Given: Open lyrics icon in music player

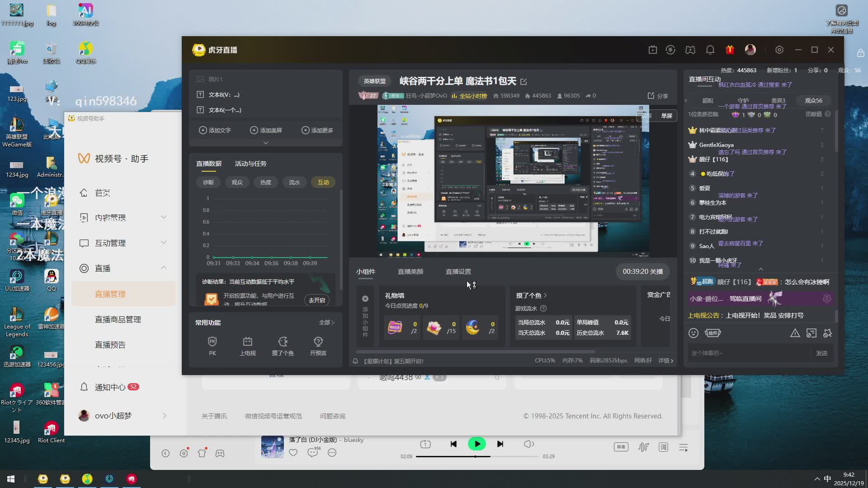Looking at the screenshot, I should click(x=663, y=447).
